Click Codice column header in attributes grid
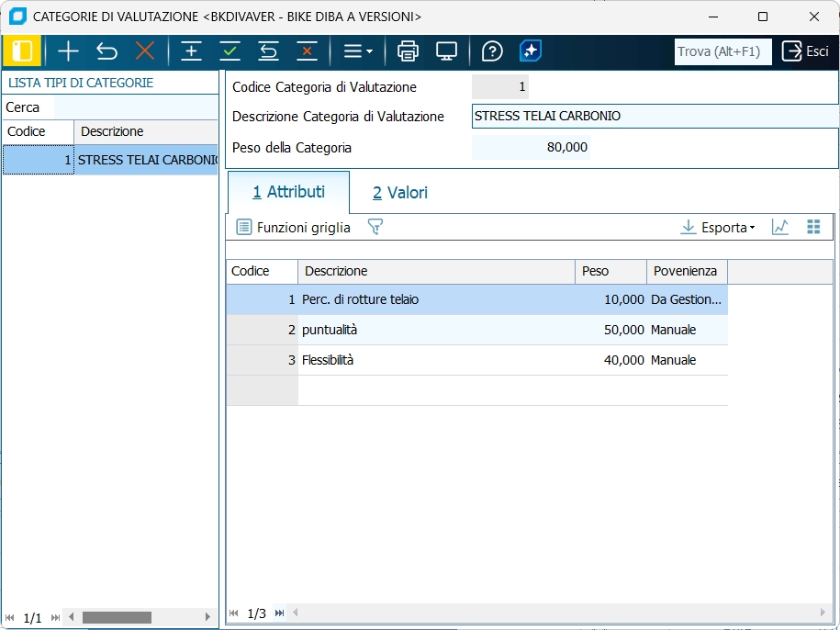 pyautogui.click(x=262, y=271)
